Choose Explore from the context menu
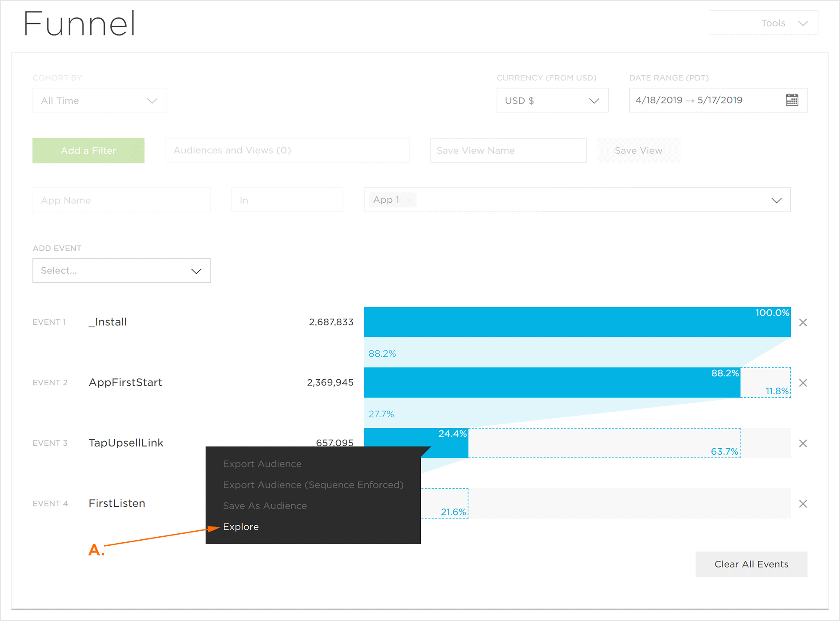Screen dimensions: 840x621 point(241,527)
